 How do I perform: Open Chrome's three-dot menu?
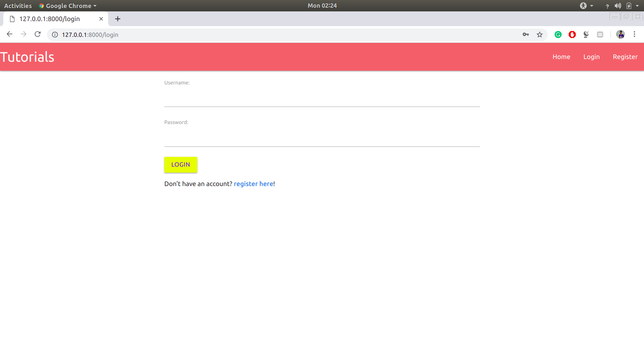click(x=634, y=35)
